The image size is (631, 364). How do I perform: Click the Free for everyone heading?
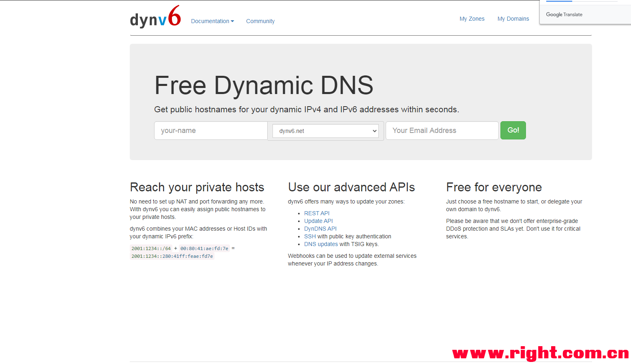click(494, 187)
